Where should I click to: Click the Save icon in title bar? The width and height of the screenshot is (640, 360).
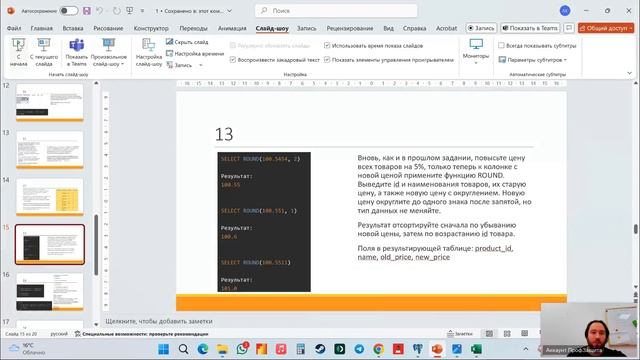coord(87,11)
